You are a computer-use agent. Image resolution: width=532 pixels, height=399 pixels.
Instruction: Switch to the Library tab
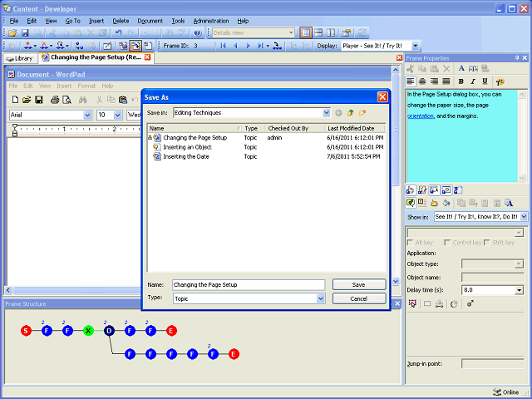point(20,58)
